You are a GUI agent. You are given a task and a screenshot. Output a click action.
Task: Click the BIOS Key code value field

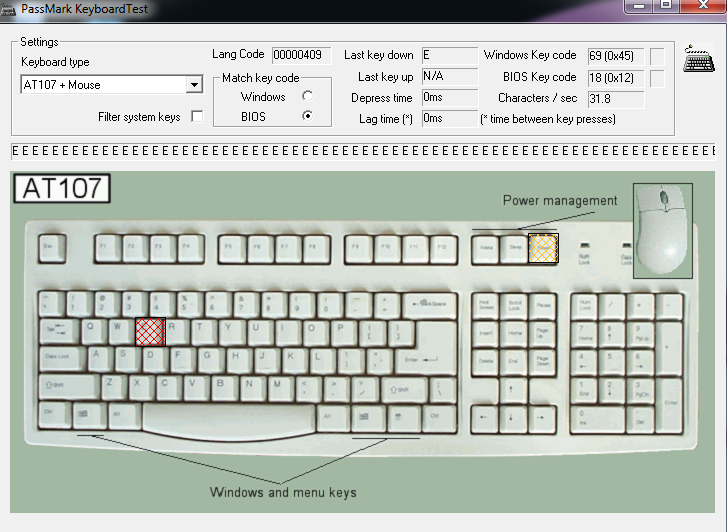tap(616, 77)
